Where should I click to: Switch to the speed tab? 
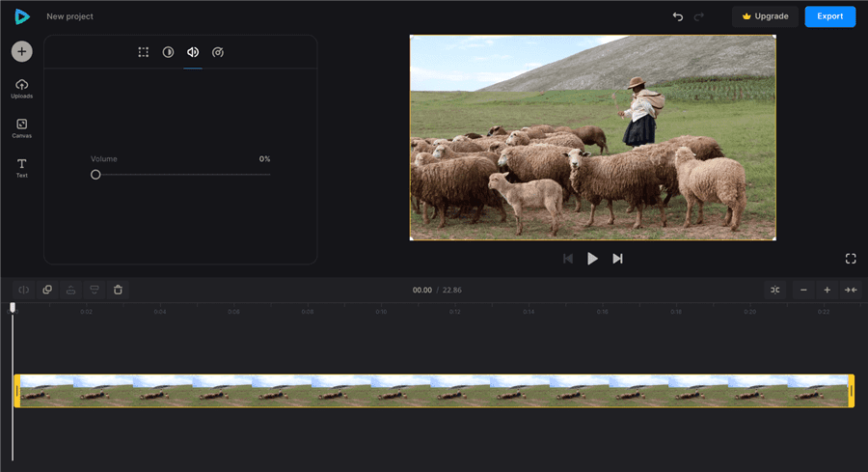[218, 52]
